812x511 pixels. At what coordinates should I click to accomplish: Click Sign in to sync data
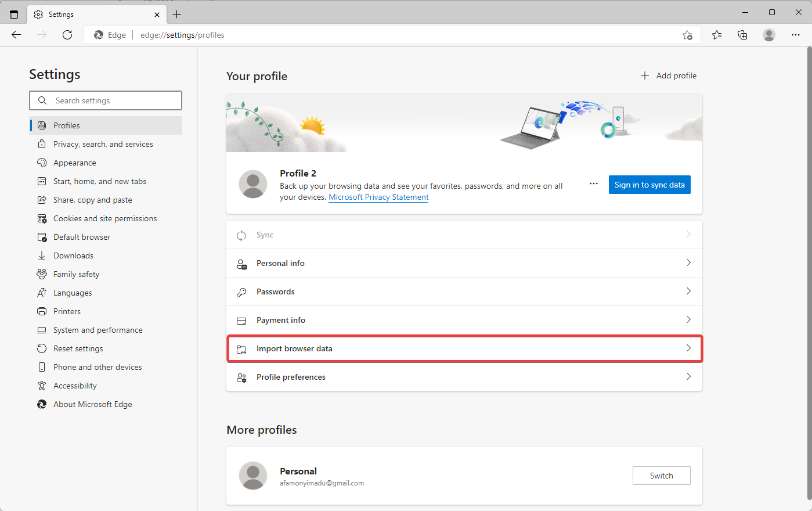649,185
